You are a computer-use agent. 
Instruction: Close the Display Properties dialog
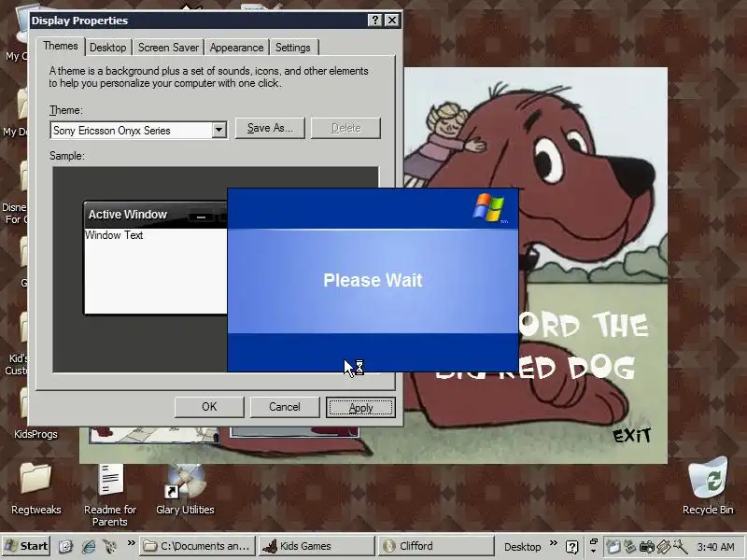(x=391, y=20)
